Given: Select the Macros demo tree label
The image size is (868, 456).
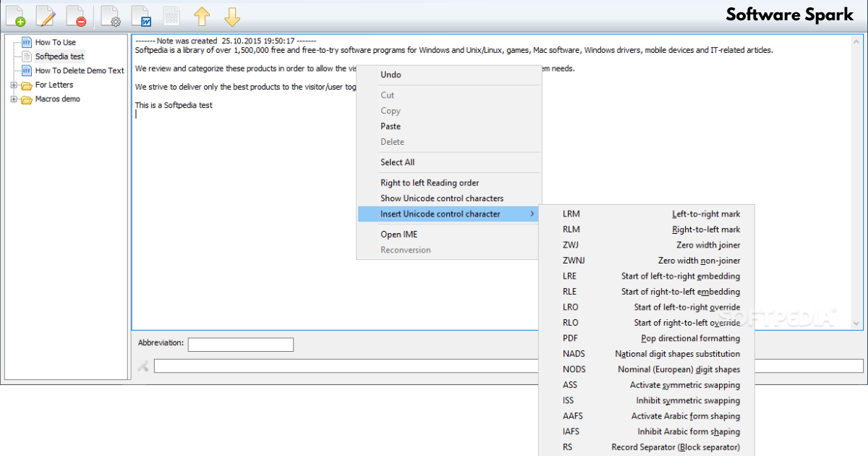Looking at the screenshot, I should (58, 99).
